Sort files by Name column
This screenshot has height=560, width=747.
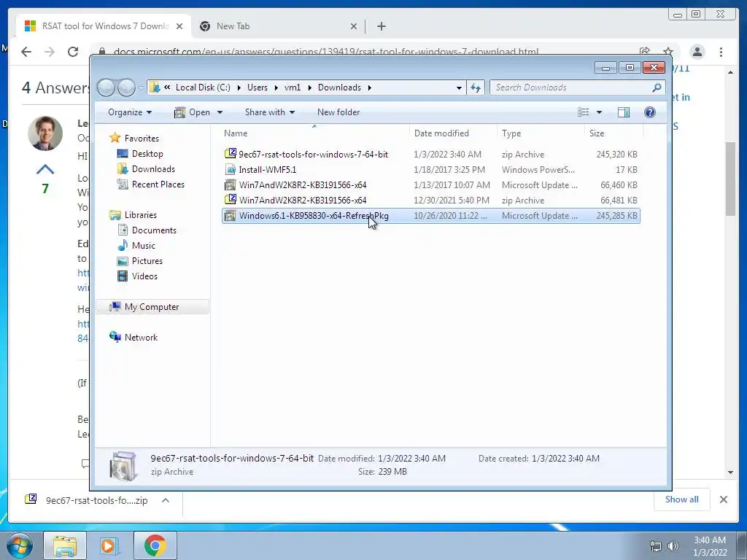point(236,133)
